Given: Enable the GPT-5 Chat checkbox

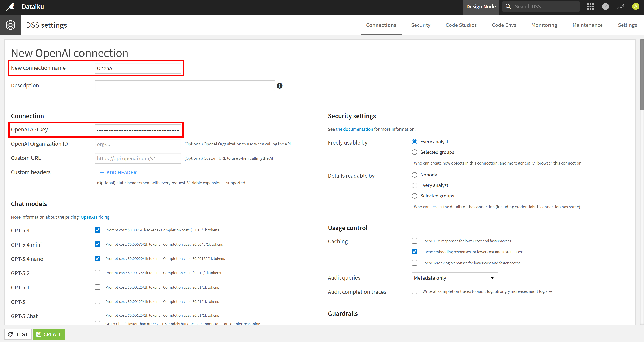Looking at the screenshot, I should tap(98, 320).
